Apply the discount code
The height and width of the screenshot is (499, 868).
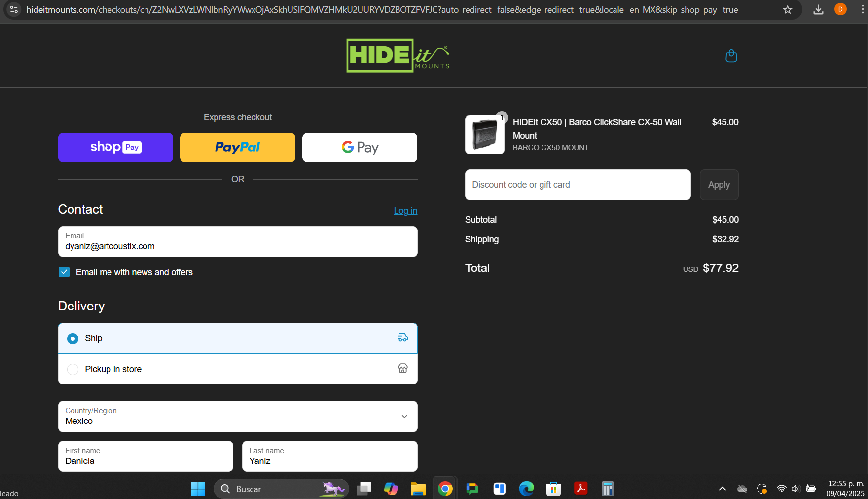pyautogui.click(x=719, y=185)
